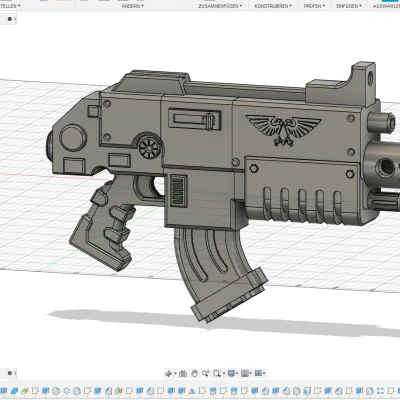Select the circular pattern feature in timeline
Image resolution: width=400 pixels, height=400 pixels.
(x=67, y=391)
